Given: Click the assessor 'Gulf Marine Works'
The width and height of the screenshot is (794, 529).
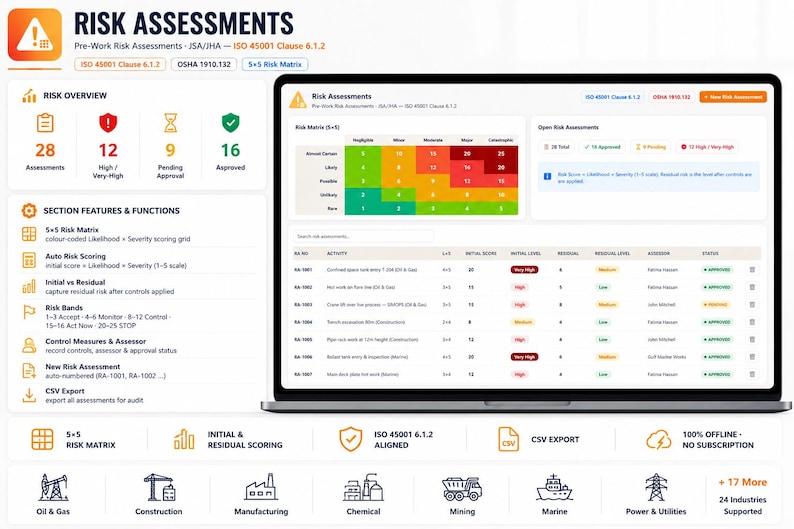Looking at the screenshot, I should (x=666, y=357).
